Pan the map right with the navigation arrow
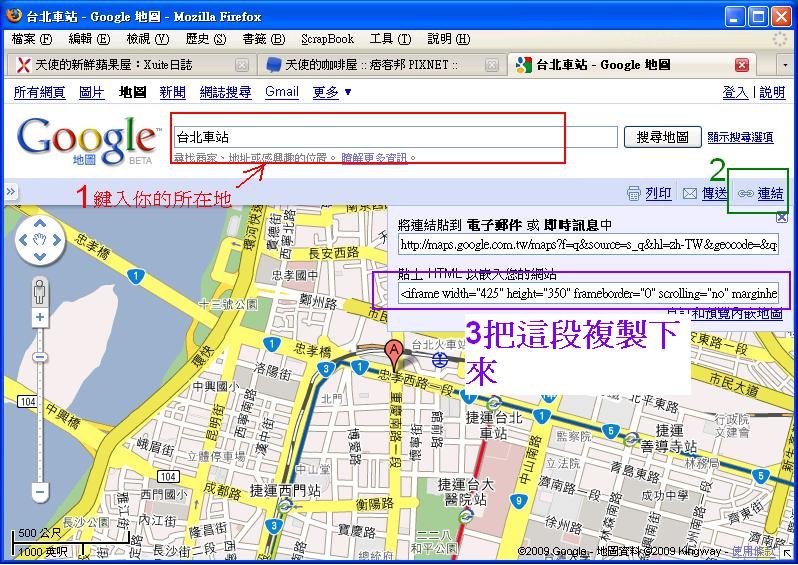The height and width of the screenshot is (565, 798). coord(56,240)
